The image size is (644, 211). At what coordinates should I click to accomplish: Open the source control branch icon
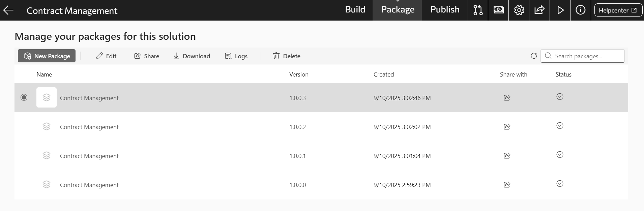pyautogui.click(x=478, y=10)
